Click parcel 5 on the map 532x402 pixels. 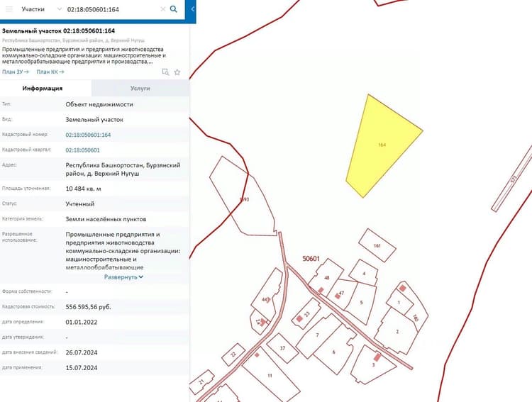(361, 302)
